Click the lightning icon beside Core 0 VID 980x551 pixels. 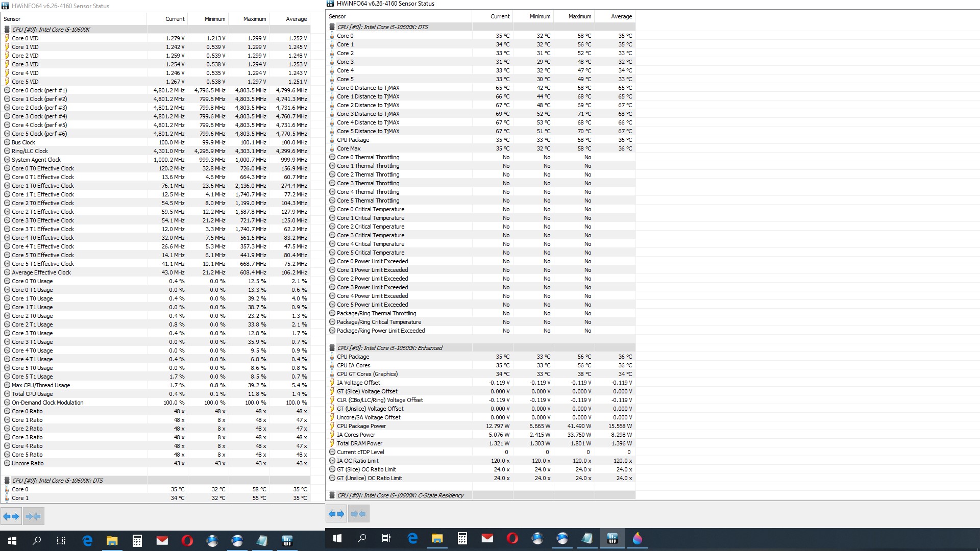[7, 38]
